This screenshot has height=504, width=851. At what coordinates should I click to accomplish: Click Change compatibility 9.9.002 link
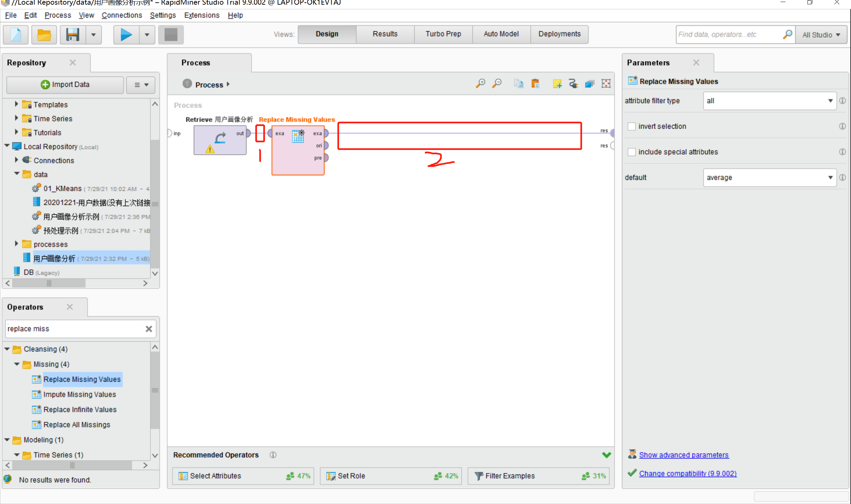(x=688, y=473)
